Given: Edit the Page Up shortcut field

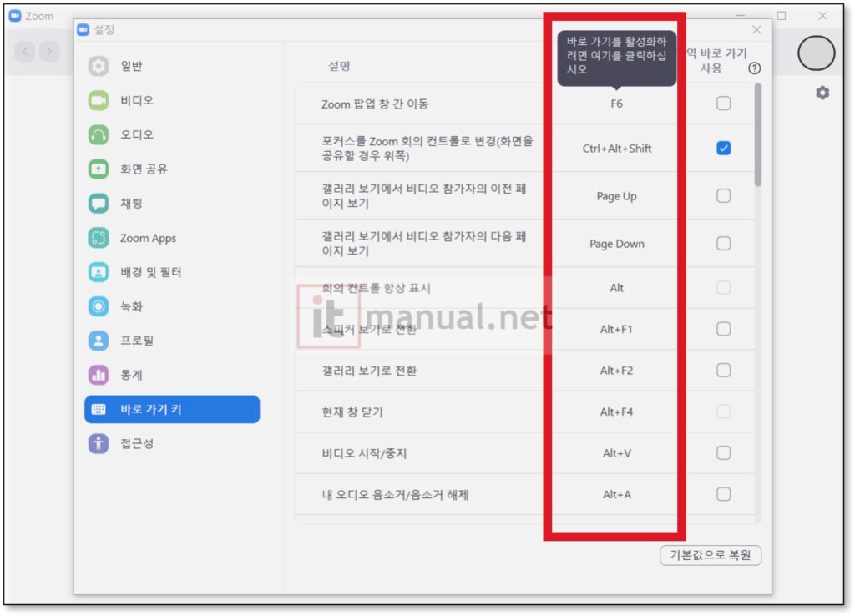Looking at the screenshot, I should (616, 196).
